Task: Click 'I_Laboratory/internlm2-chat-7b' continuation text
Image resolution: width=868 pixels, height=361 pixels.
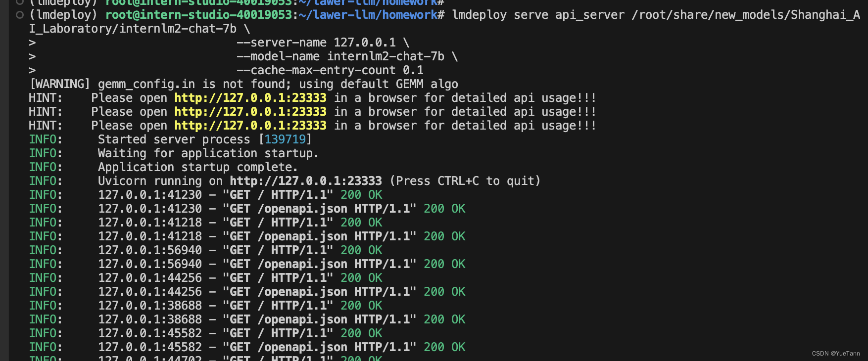Action: (x=133, y=29)
